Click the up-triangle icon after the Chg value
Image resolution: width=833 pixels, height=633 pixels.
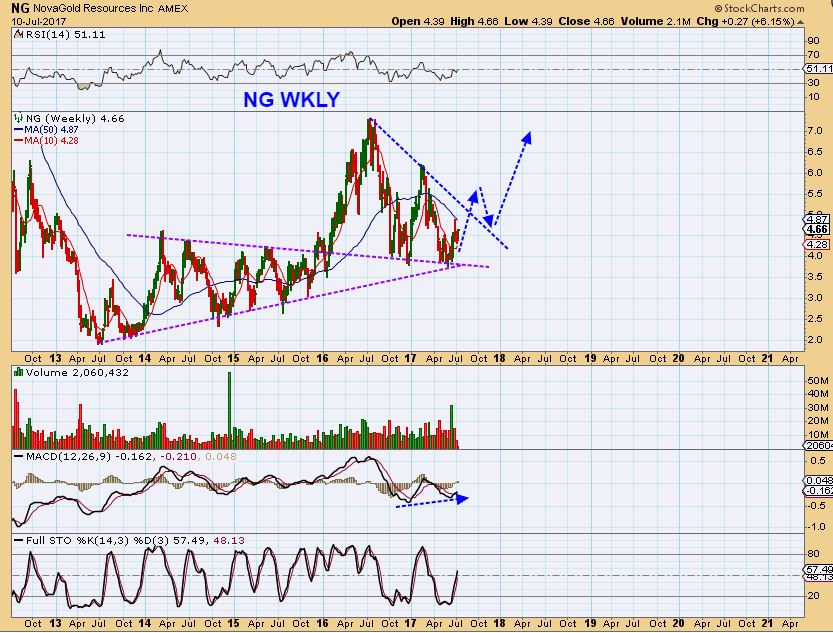click(800, 22)
